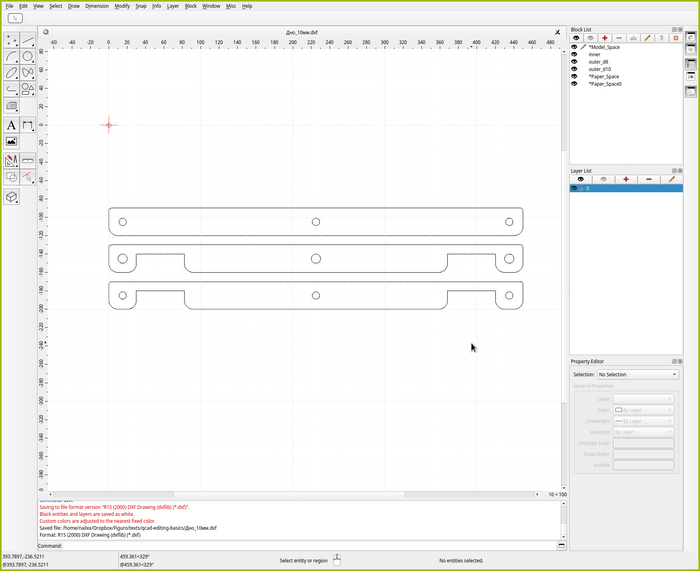Click the Command input field
Image resolution: width=700 pixels, height=571 pixels.
pos(300,546)
